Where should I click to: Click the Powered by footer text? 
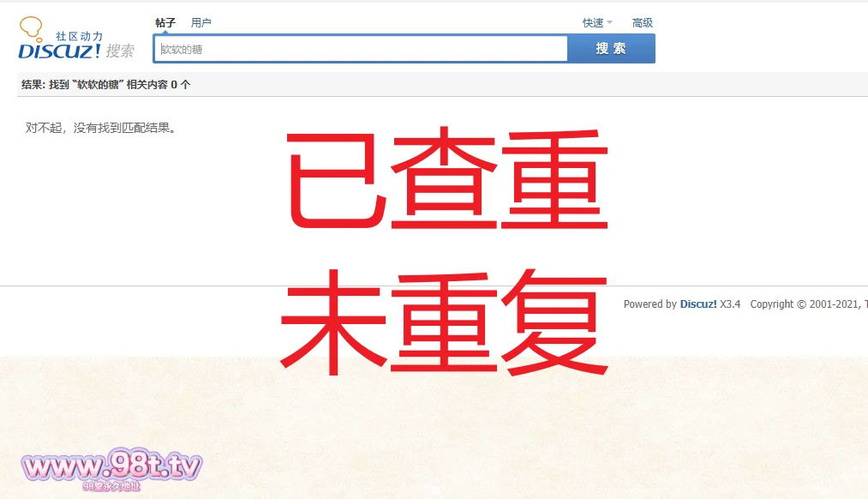click(650, 304)
